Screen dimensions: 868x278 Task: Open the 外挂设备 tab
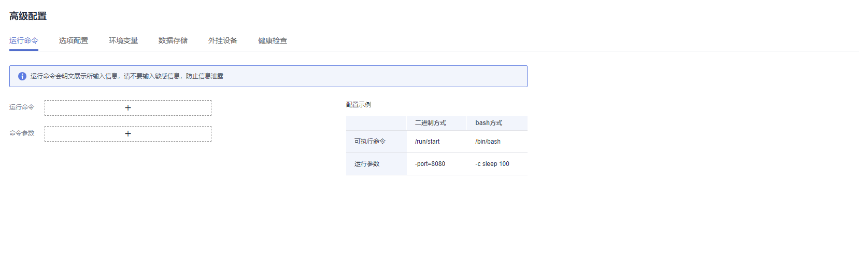pos(223,40)
